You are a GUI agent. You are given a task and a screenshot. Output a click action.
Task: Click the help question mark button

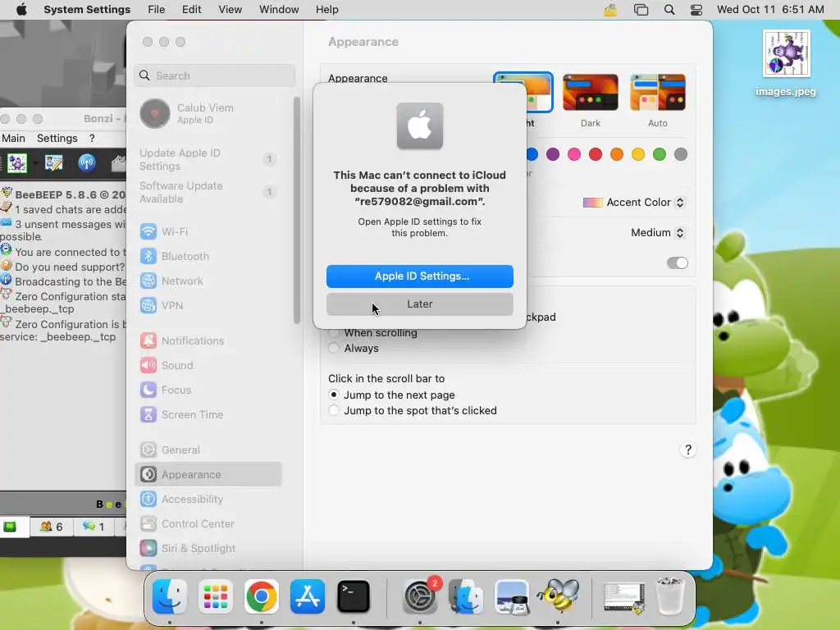(x=688, y=450)
